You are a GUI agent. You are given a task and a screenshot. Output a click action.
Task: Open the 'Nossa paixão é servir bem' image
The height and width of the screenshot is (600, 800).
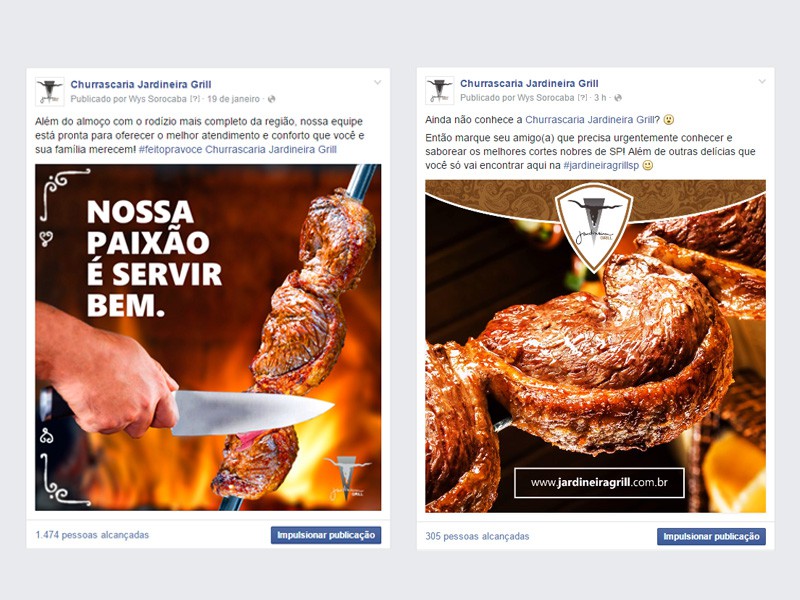click(208, 337)
